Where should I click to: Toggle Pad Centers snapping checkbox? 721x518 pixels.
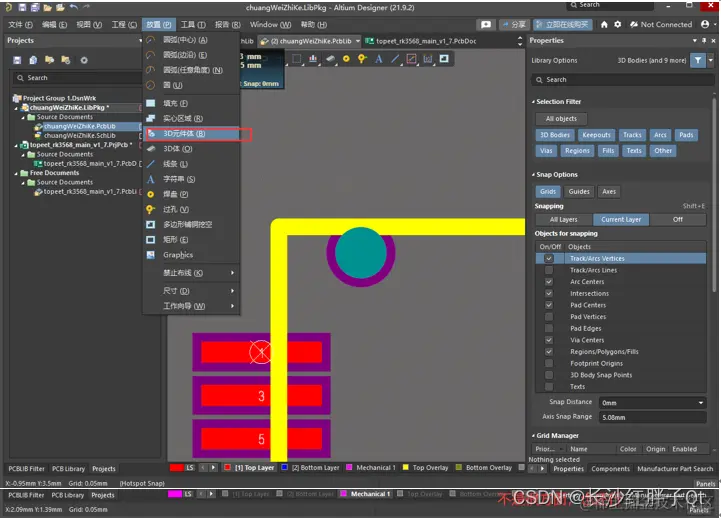(x=549, y=305)
